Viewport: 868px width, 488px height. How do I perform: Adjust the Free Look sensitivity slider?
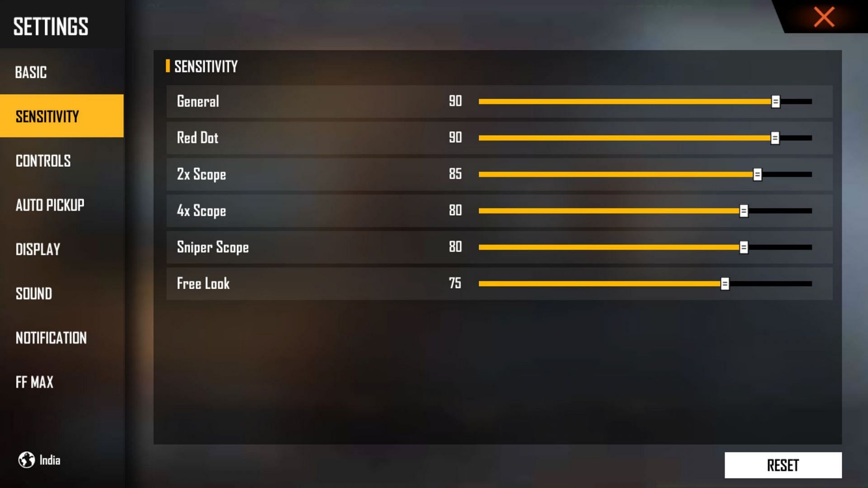tap(726, 284)
